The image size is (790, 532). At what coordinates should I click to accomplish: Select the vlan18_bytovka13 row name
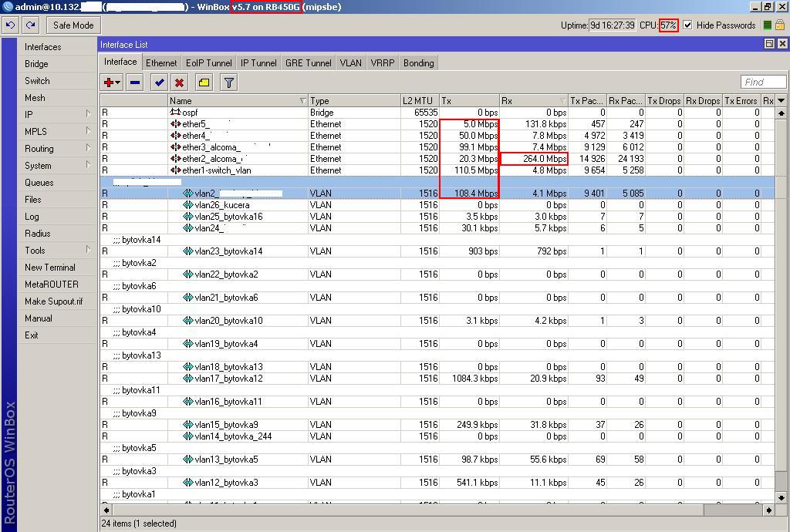[x=228, y=367]
